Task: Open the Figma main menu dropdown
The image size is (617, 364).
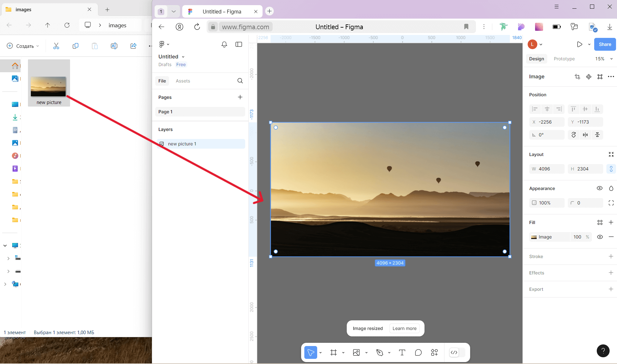Action: (164, 44)
